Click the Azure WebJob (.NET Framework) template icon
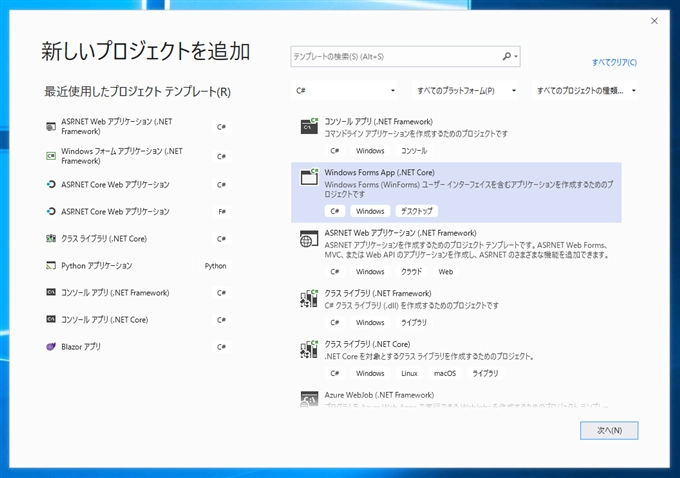The image size is (680, 478). (309, 399)
